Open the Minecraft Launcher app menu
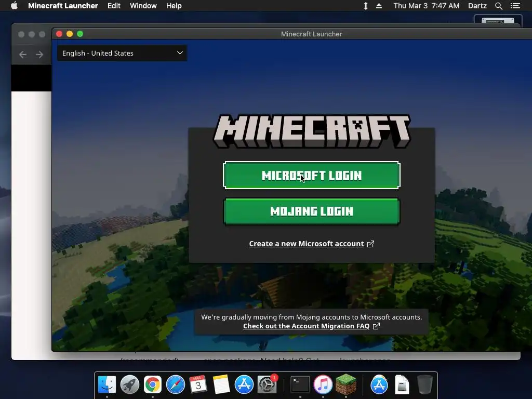Image resolution: width=532 pixels, height=399 pixels. coord(63,6)
